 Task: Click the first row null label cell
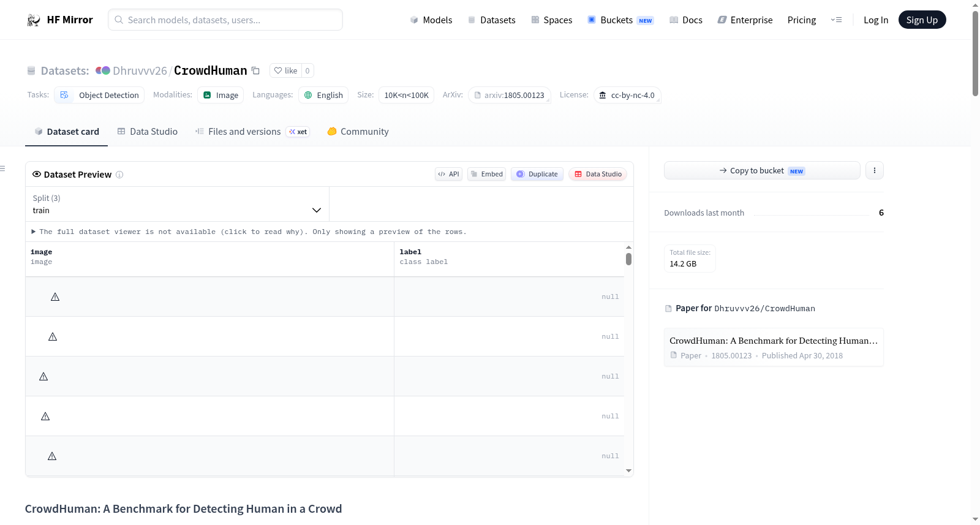click(509, 297)
